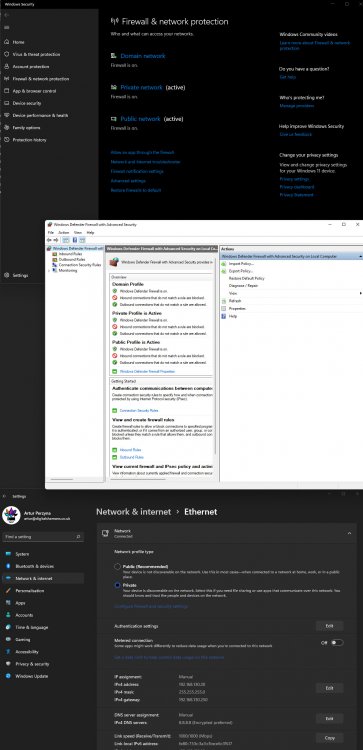Click the back arrow in Windows Security
The image size is (363, 750).
(x=6, y=15)
